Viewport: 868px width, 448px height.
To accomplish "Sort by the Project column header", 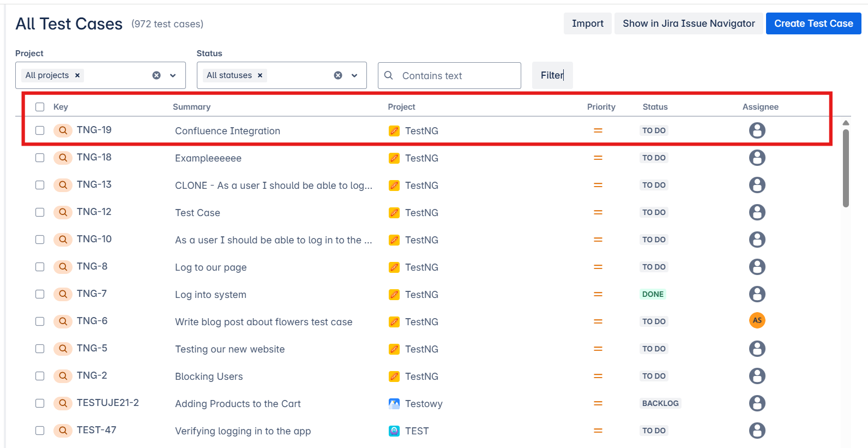I will (x=401, y=107).
